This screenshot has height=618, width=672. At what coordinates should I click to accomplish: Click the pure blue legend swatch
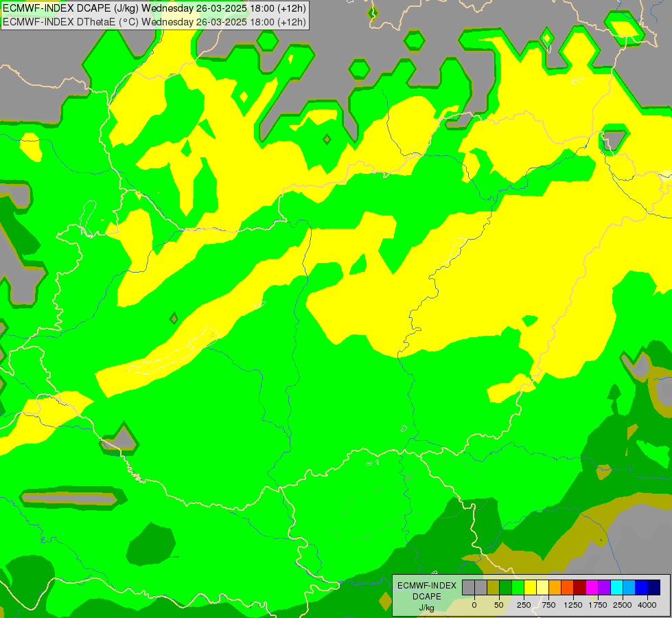click(642, 588)
